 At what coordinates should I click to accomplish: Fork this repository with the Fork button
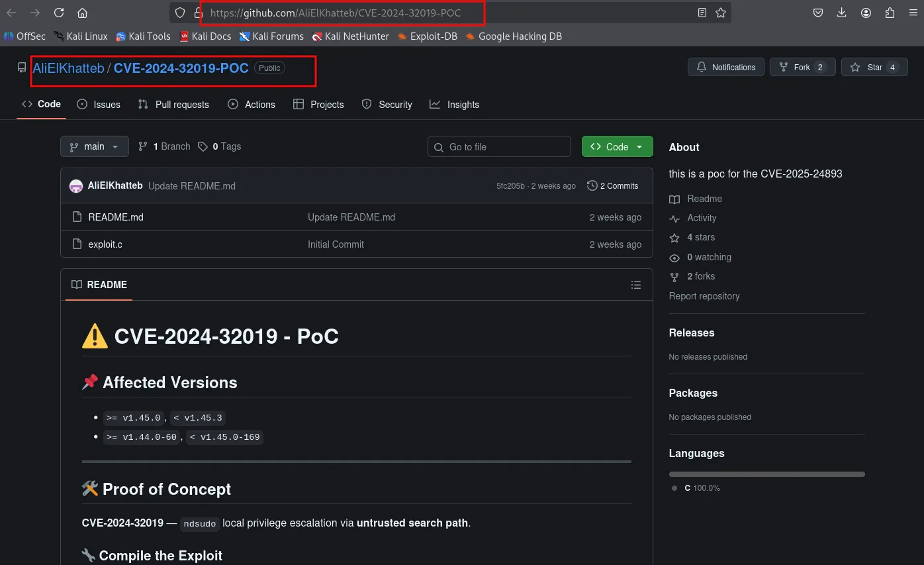coord(802,68)
